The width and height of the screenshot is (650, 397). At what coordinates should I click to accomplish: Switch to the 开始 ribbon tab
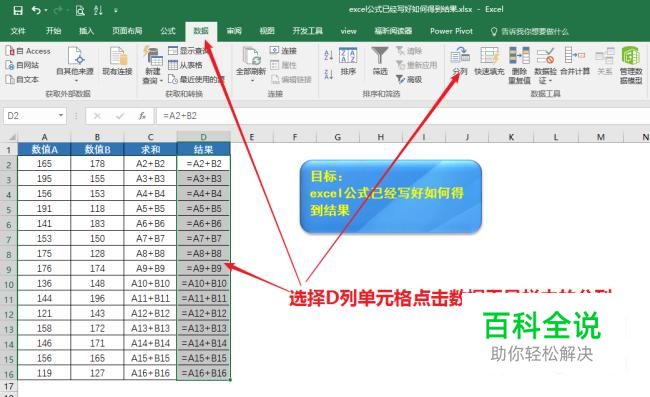coord(53,31)
